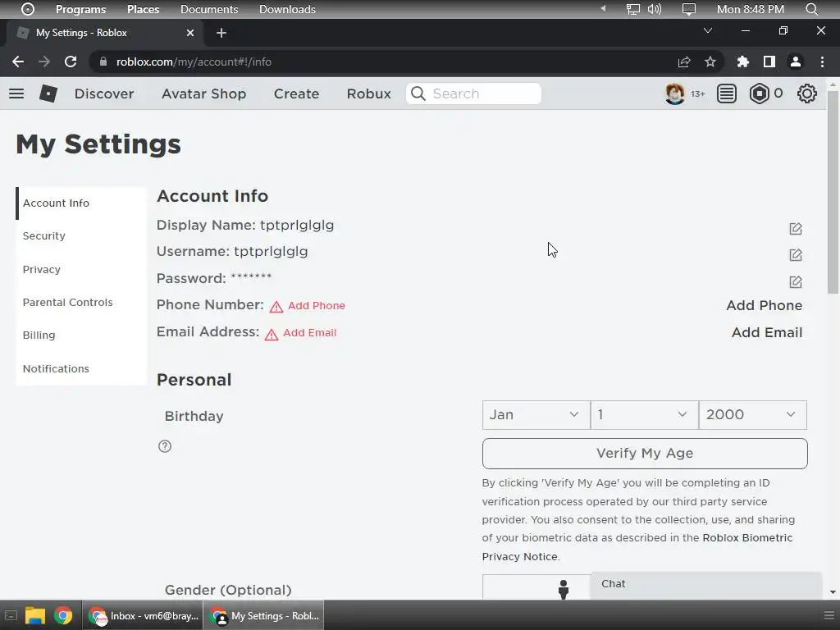
Task: Open Downloads in the top panel
Action: (x=287, y=9)
